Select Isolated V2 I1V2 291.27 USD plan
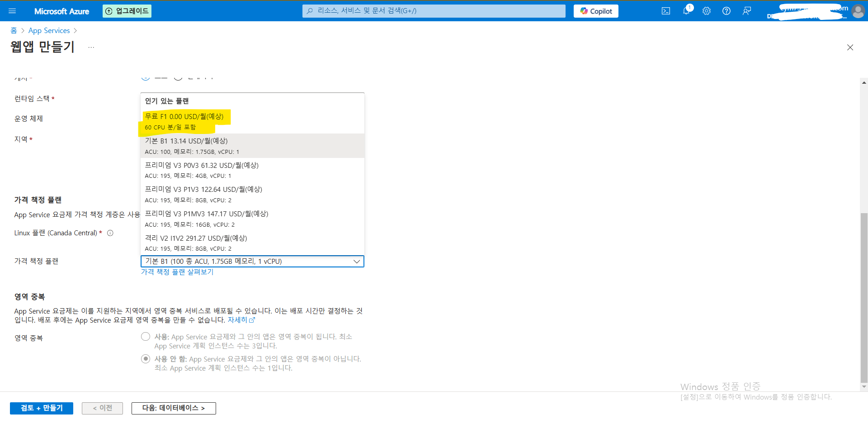Screen dimensions: 868x424 (x=252, y=243)
